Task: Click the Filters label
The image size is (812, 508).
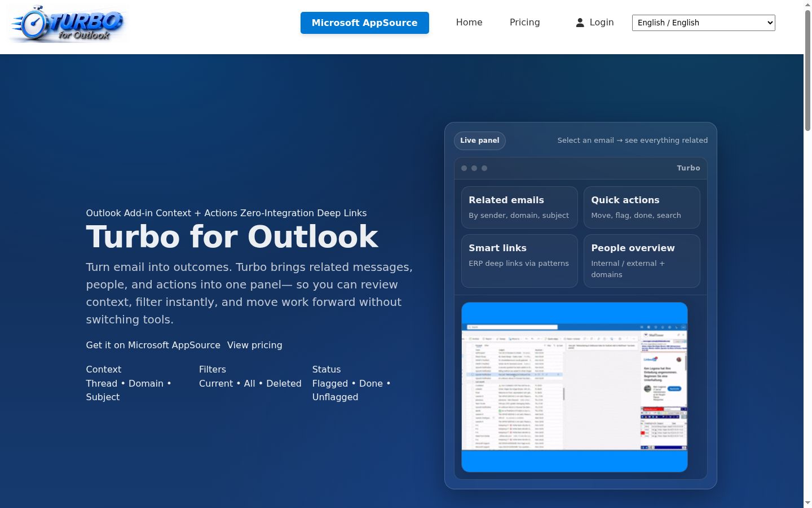Action: [x=213, y=369]
